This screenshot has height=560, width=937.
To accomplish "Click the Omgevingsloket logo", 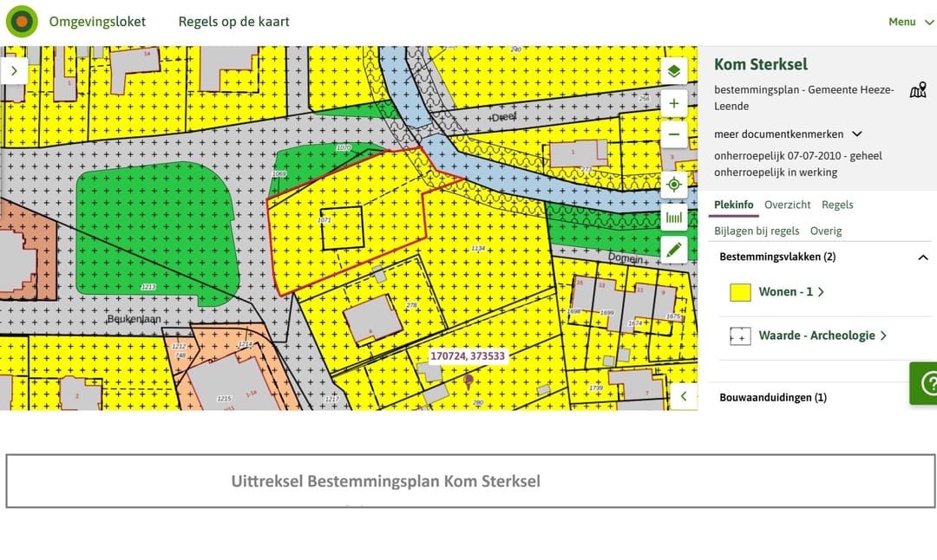I will pos(22,22).
